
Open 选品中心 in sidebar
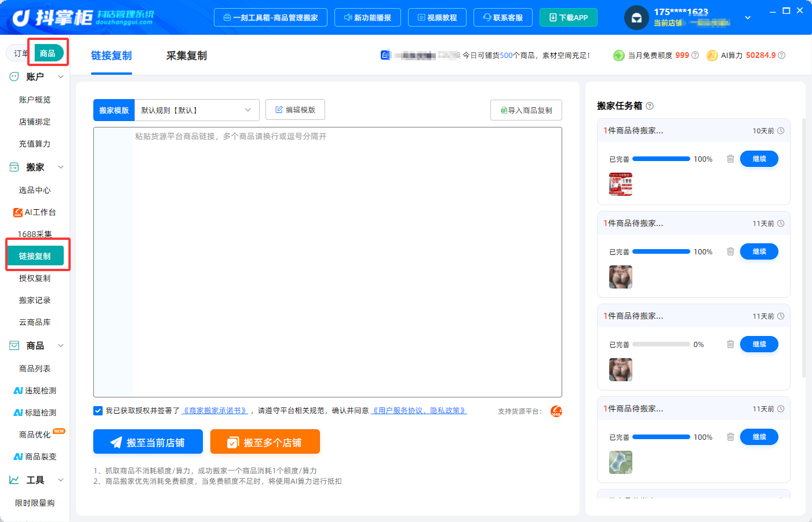(35, 190)
